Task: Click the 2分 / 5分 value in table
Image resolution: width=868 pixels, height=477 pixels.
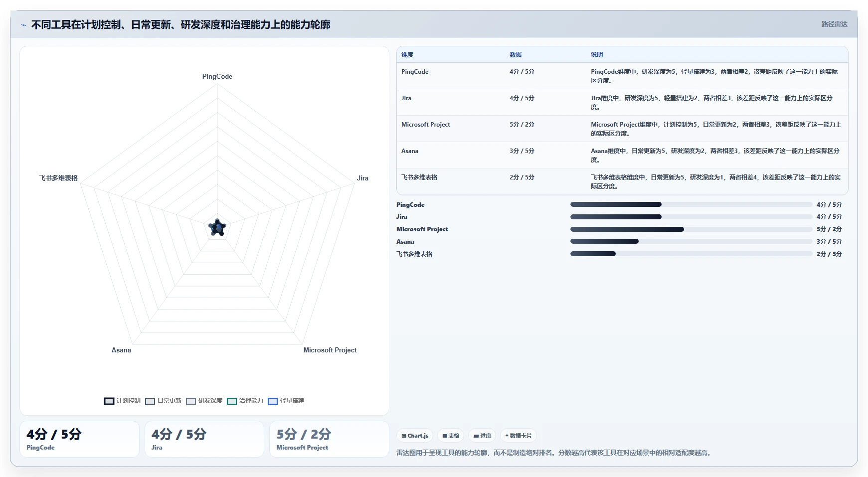Action: click(x=522, y=177)
